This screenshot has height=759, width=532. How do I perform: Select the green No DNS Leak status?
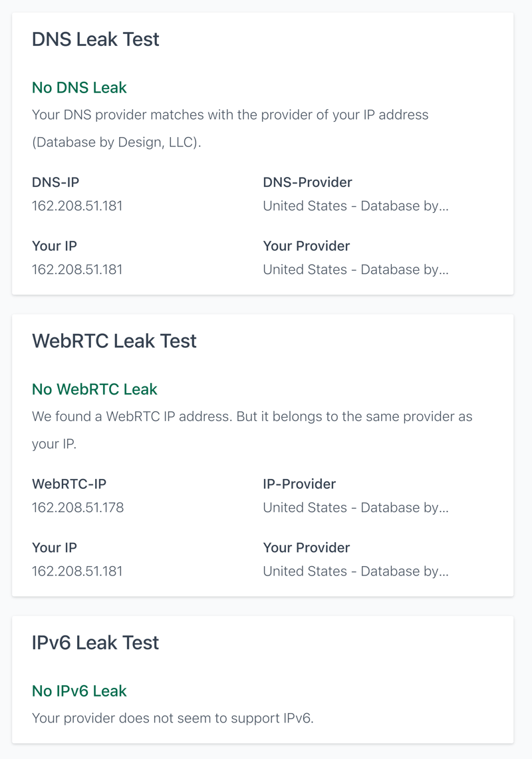point(79,88)
